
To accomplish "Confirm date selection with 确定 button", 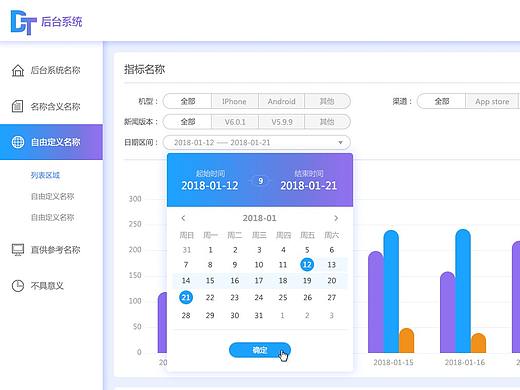I will (x=260, y=350).
